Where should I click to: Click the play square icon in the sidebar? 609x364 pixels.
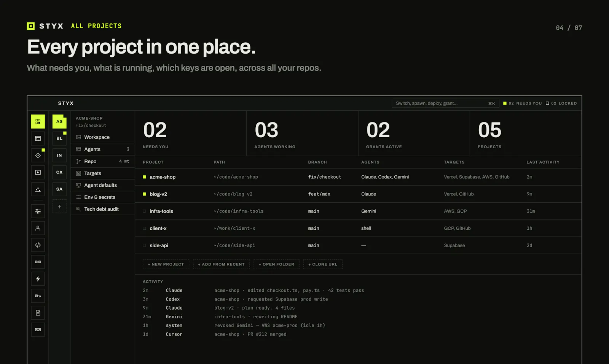coord(38,172)
